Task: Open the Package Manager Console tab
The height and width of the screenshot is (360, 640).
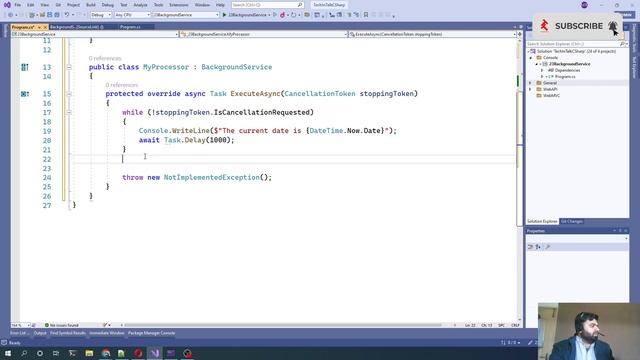Action: 151,333
